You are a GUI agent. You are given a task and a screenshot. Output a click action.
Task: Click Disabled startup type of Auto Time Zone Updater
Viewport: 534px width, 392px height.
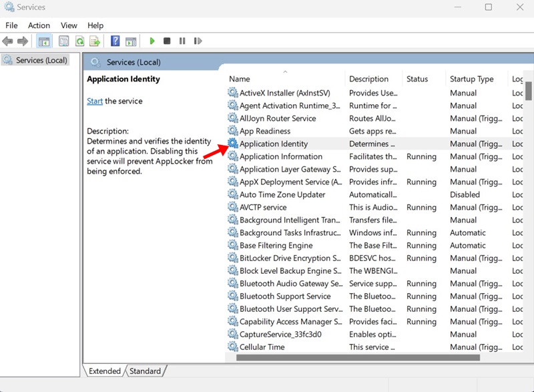[465, 194]
